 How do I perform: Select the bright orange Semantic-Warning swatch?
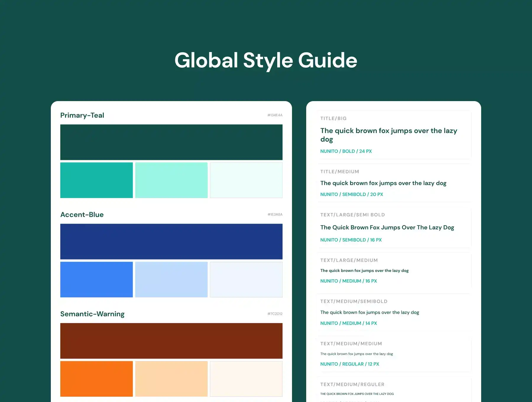pos(96,379)
